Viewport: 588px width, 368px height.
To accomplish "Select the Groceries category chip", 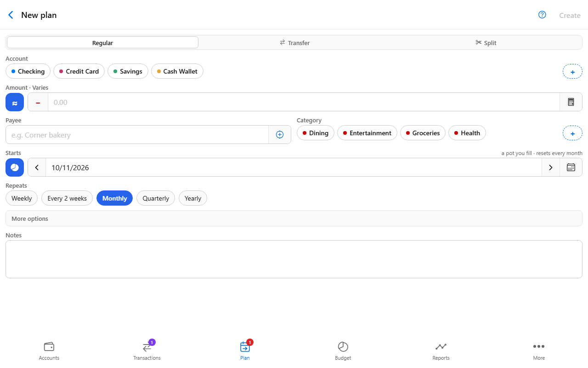I will (423, 133).
